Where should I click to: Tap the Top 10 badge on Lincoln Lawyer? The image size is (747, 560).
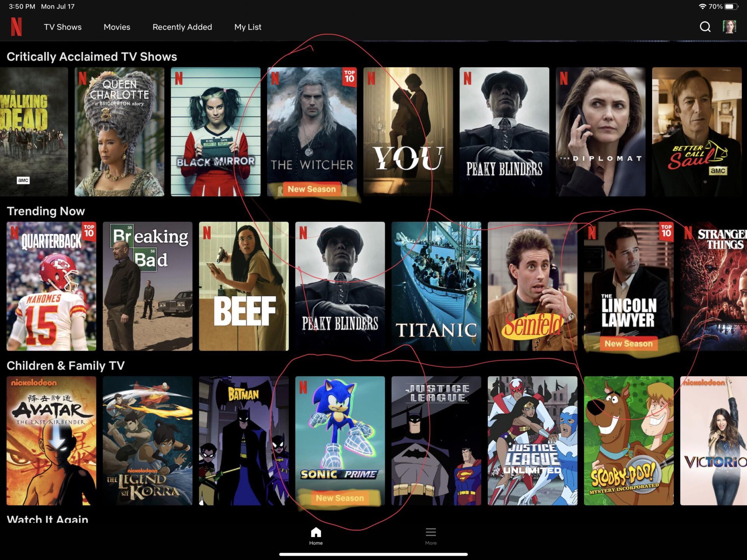pyautogui.click(x=666, y=231)
